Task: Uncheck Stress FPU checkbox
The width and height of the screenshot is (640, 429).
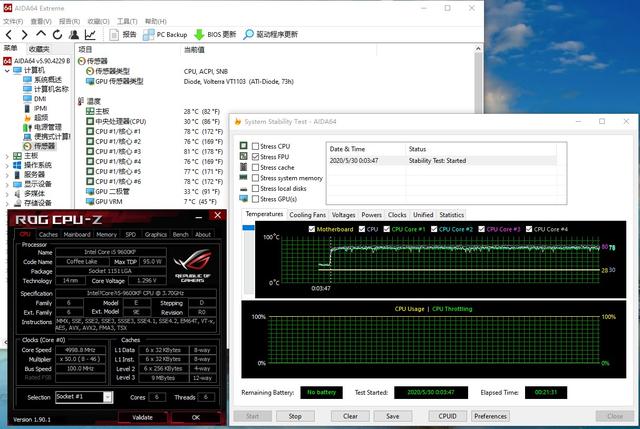Action: point(256,157)
